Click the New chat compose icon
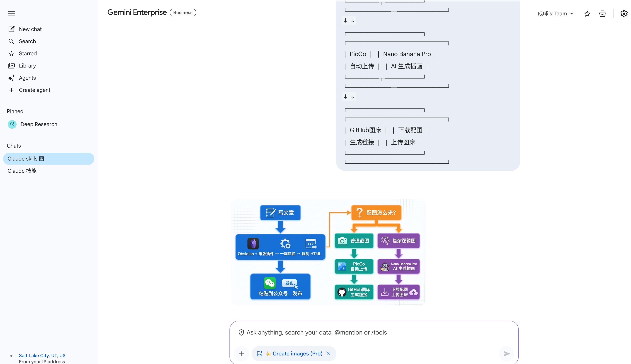This screenshot has width=631, height=364. click(11, 29)
